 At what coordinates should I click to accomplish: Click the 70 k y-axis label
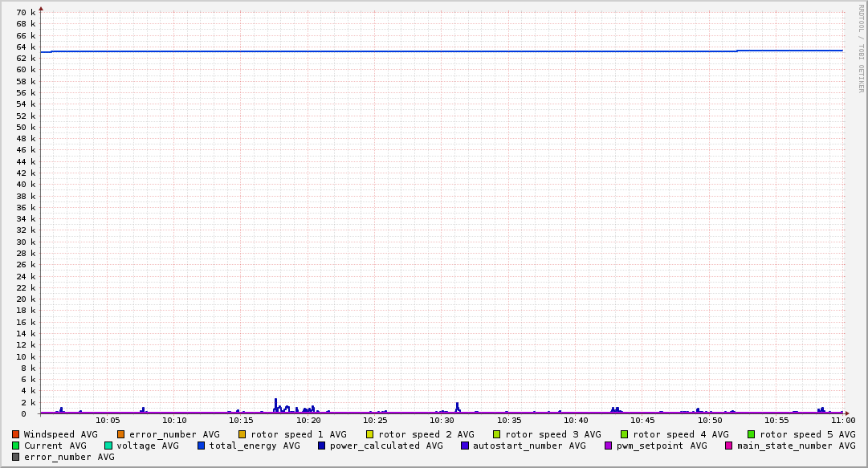(26, 13)
